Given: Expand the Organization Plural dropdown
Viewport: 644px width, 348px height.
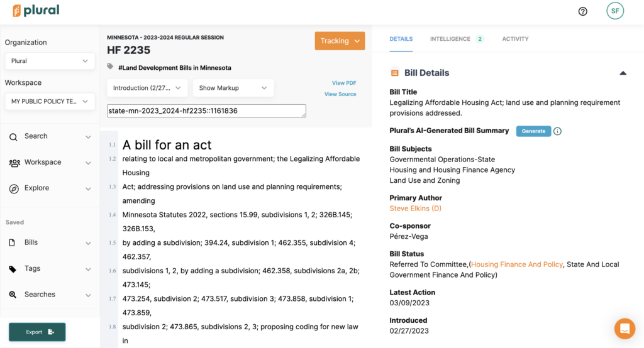Looking at the screenshot, I should [50, 61].
